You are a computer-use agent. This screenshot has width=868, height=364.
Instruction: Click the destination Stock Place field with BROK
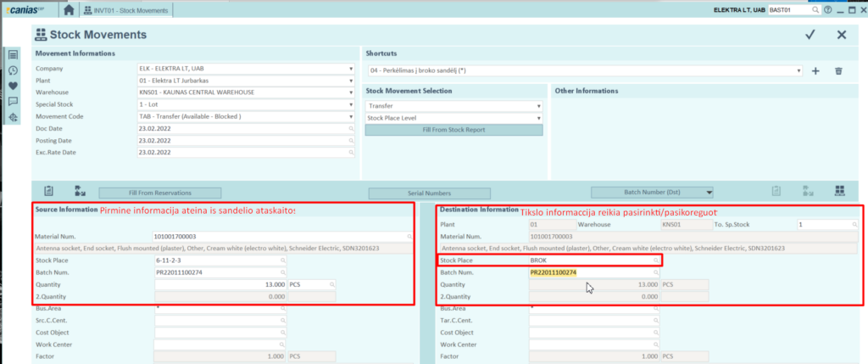[592, 260]
